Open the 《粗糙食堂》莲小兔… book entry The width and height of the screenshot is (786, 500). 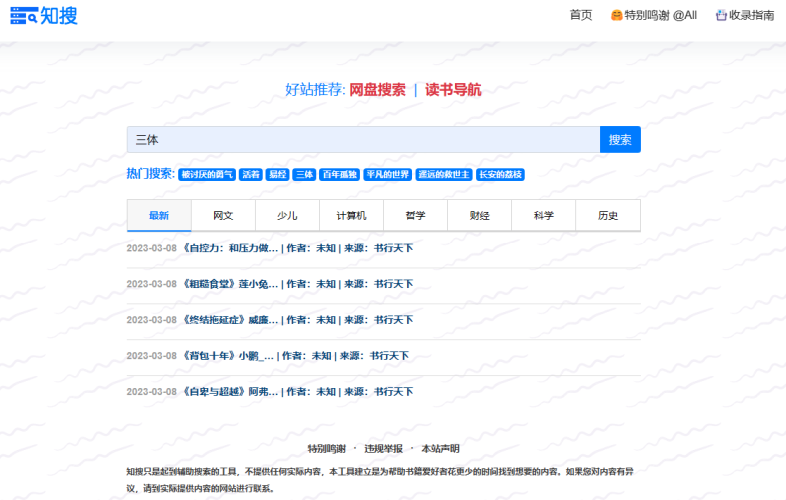tap(297, 284)
